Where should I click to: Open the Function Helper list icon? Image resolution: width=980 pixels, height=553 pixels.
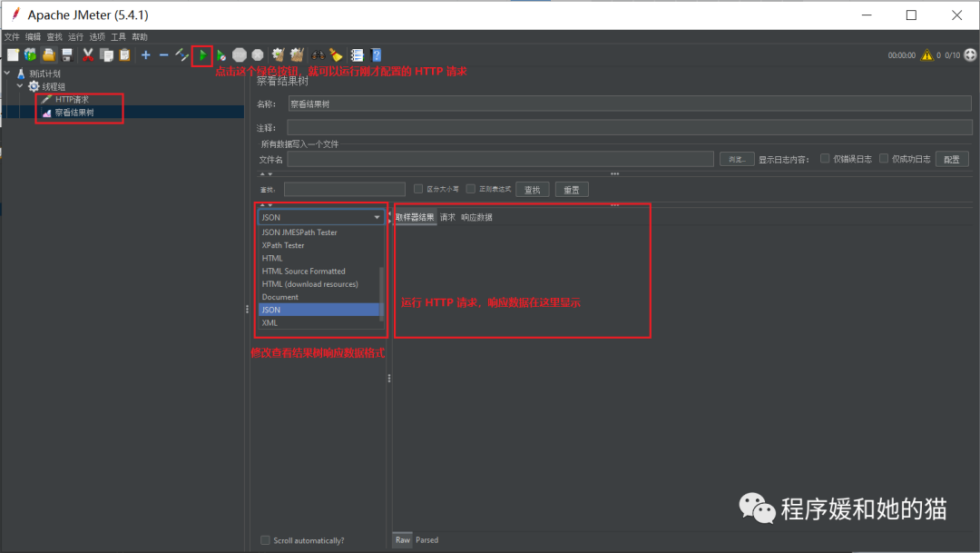pyautogui.click(x=358, y=55)
